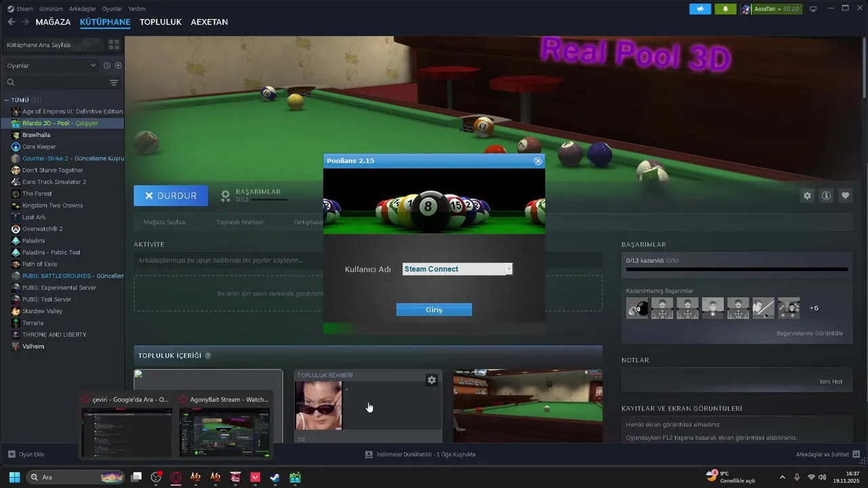Open the Topluluk Merkezi link

[239, 222]
